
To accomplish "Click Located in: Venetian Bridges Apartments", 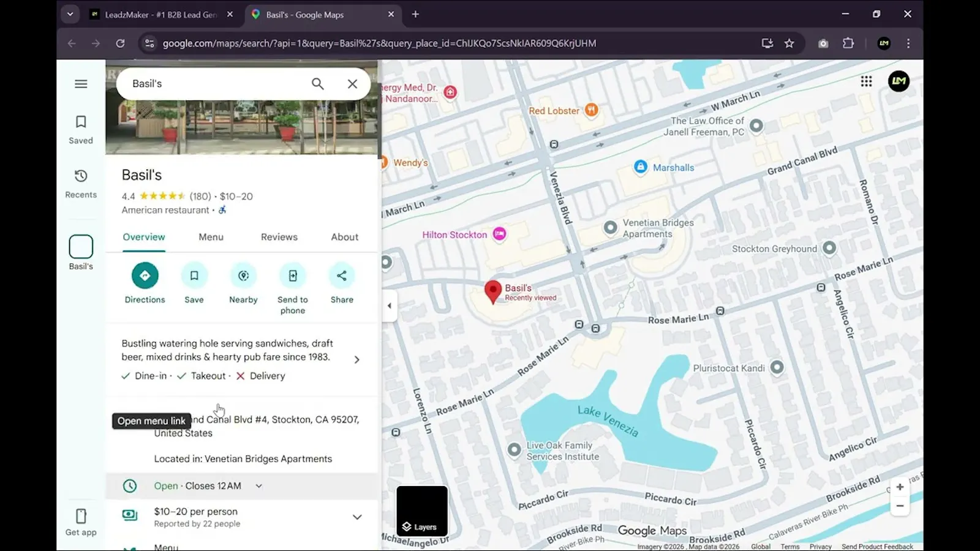I will click(x=243, y=459).
